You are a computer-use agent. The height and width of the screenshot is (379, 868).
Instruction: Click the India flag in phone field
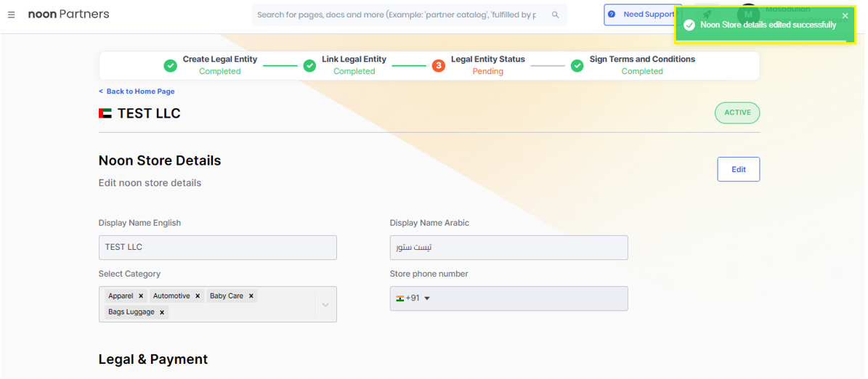(x=399, y=298)
